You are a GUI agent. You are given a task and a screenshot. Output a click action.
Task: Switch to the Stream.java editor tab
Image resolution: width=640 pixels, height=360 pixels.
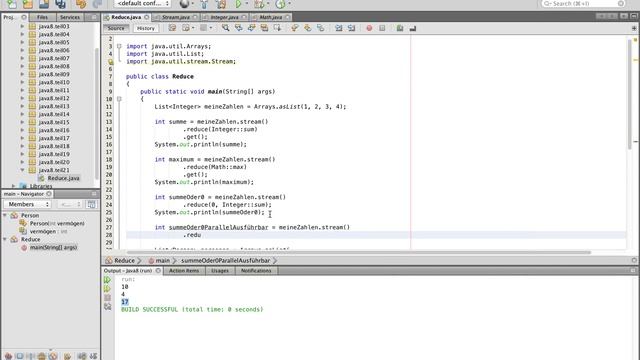(x=176, y=17)
